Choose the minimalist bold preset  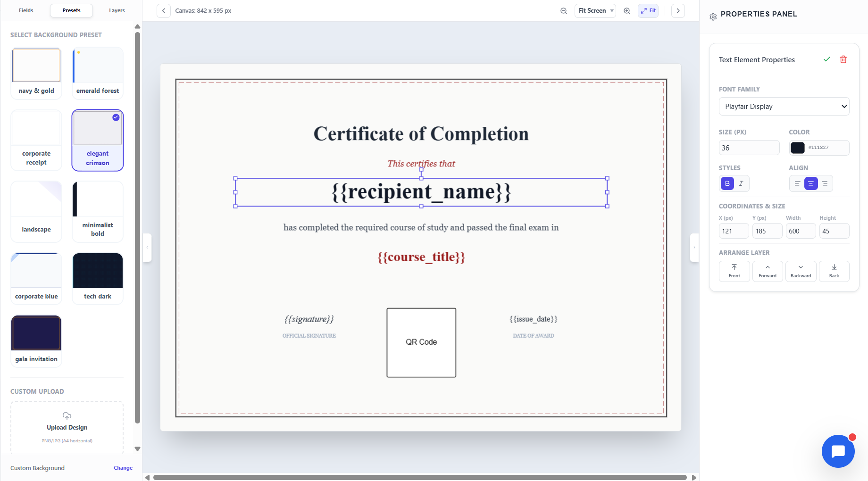point(98,212)
